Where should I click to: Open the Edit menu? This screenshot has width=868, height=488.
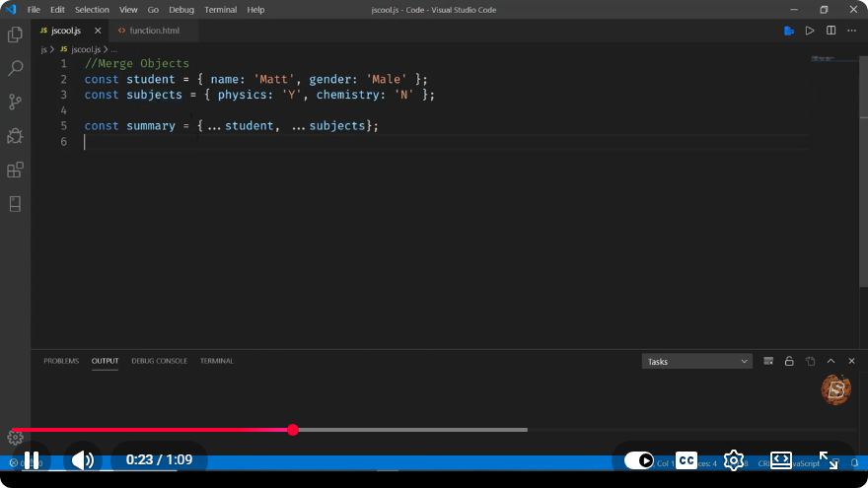(x=57, y=10)
